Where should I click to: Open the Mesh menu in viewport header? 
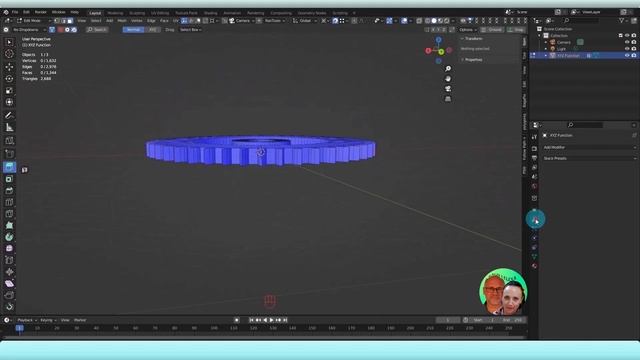[122, 20]
